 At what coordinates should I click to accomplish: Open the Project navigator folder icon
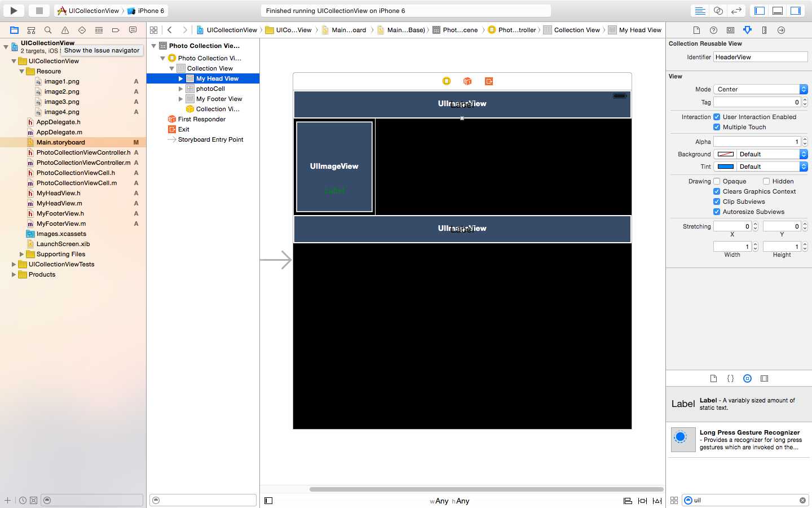tap(15, 30)
